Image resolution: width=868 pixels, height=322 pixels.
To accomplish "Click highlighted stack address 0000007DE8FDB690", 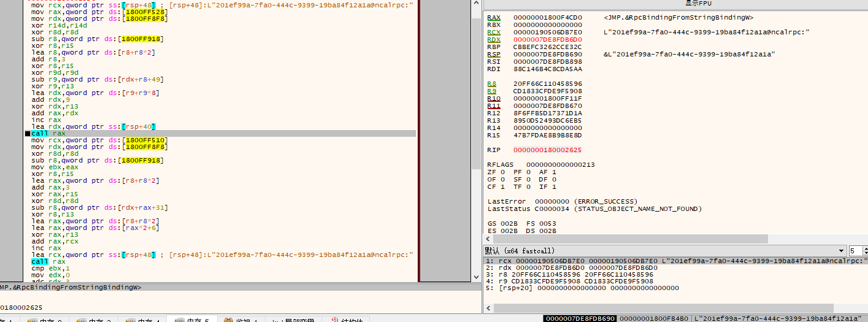I will [x=580, y=318].
